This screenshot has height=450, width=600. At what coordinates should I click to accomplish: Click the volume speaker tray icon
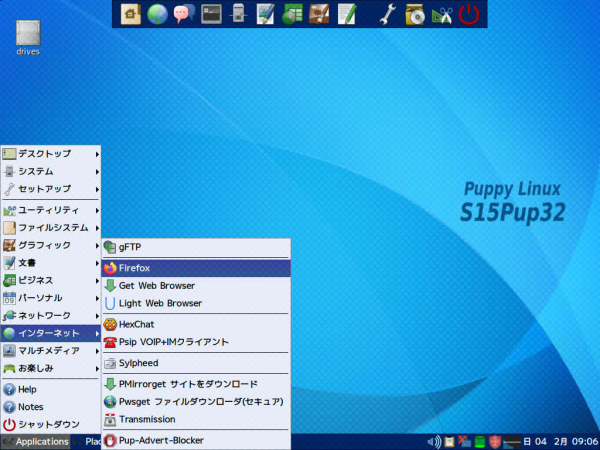[x=434, y=442]
